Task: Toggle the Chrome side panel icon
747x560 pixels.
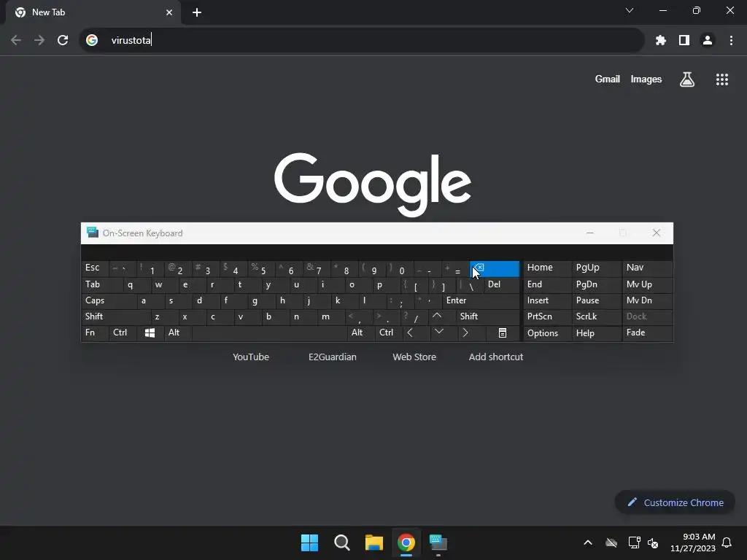Action: tap(684, 41)
